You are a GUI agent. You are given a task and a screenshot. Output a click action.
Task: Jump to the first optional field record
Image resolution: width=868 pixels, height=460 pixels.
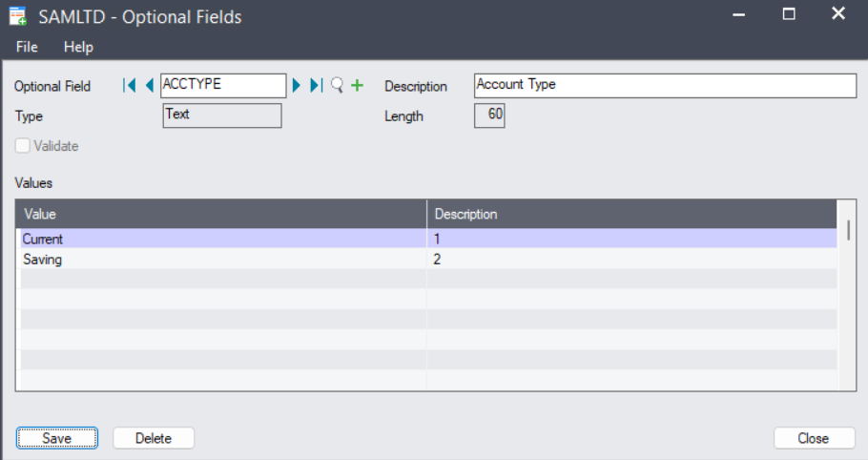pos(129,86)
